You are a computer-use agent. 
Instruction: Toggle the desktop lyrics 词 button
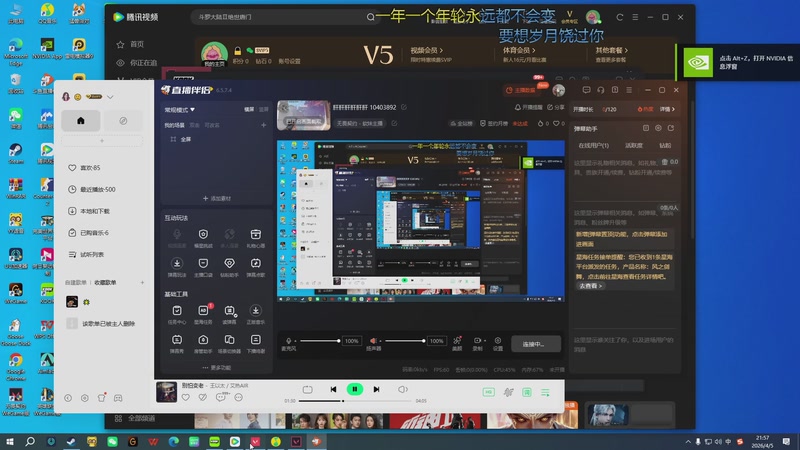pyautogui.click(x=527, y=392)
